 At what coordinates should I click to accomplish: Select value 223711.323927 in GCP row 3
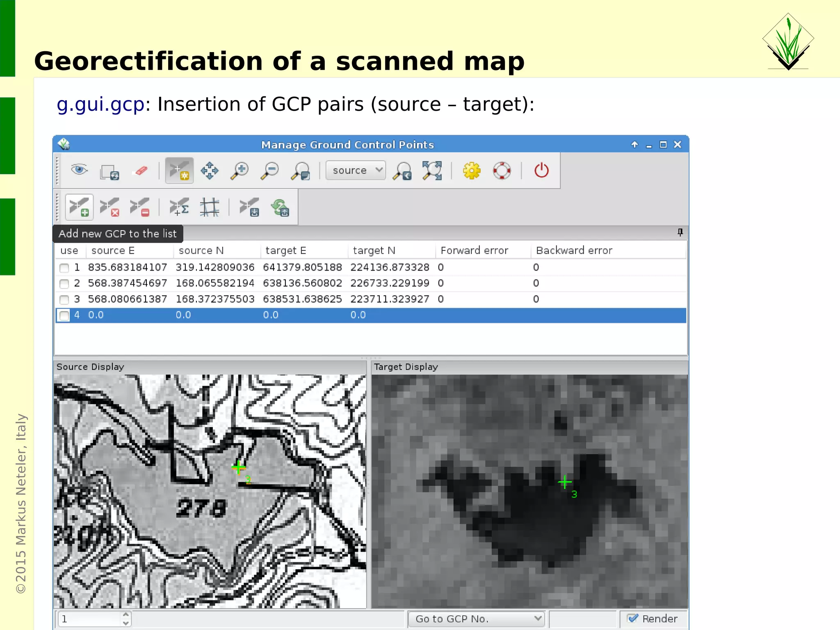click(x=390, y=299)
